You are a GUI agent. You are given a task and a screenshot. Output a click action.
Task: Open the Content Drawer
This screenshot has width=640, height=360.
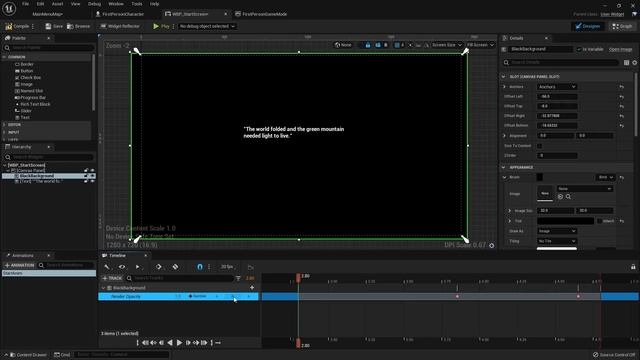click(28, 355)
